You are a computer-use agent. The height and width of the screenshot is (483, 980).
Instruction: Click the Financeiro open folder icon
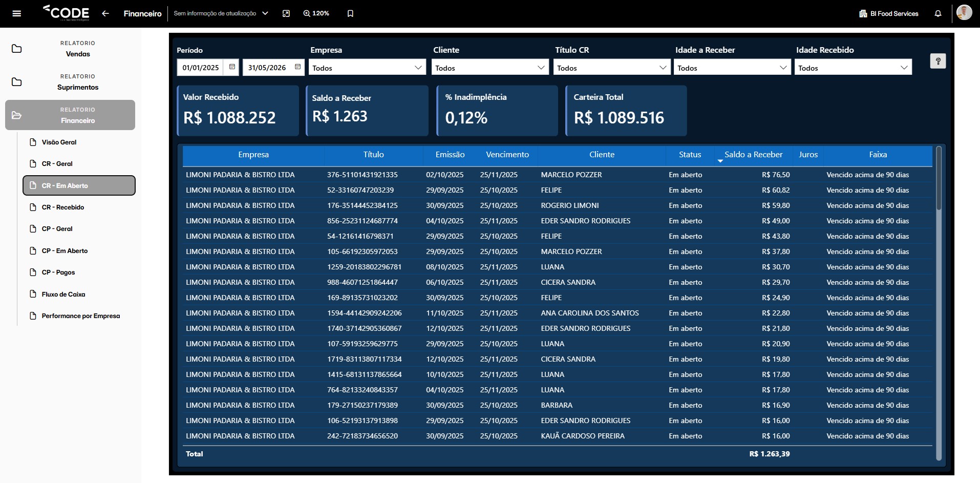tap(17, 115)
